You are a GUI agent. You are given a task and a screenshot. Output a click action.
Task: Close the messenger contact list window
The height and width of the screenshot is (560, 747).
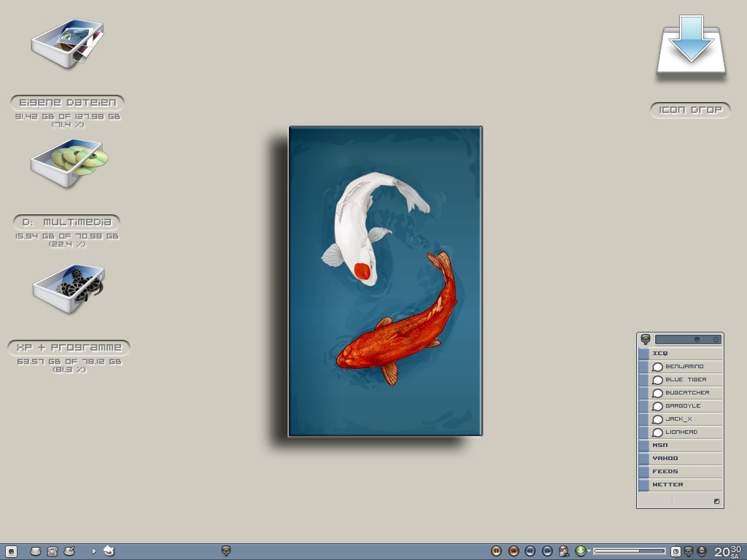click(716, 340)
